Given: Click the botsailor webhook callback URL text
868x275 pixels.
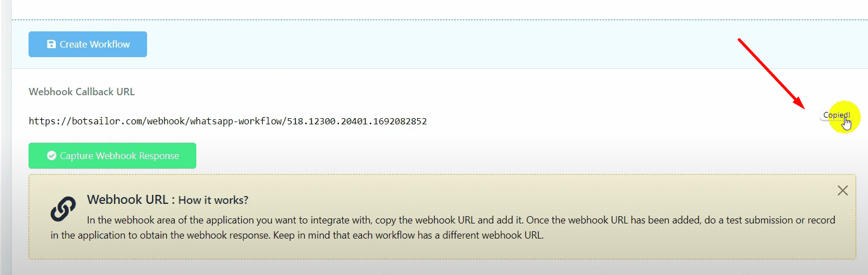Looking at the screenshot, I should click(228, 121).
